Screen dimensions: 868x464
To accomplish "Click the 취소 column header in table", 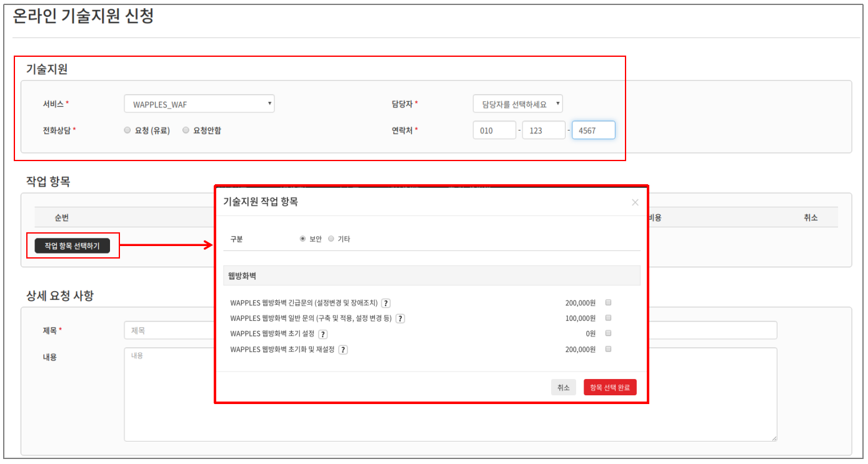I will [x=811, y=218].
